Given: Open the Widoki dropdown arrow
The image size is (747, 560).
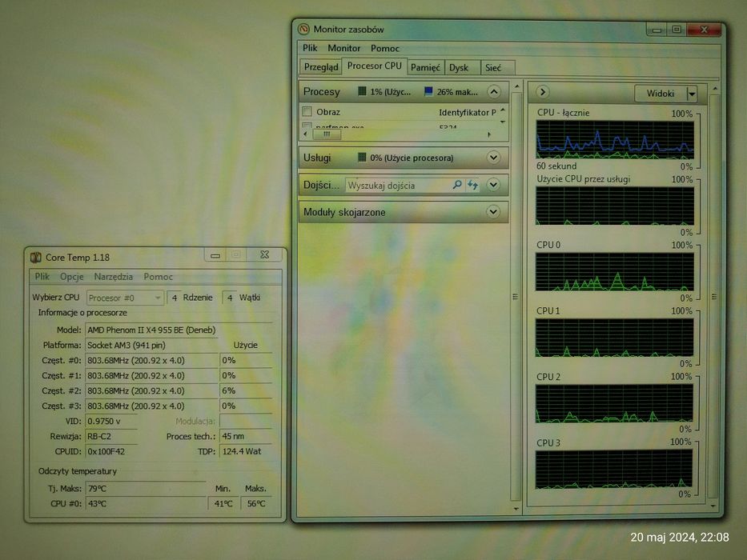Looking at the screenshot, I should (x=692, y=94).
